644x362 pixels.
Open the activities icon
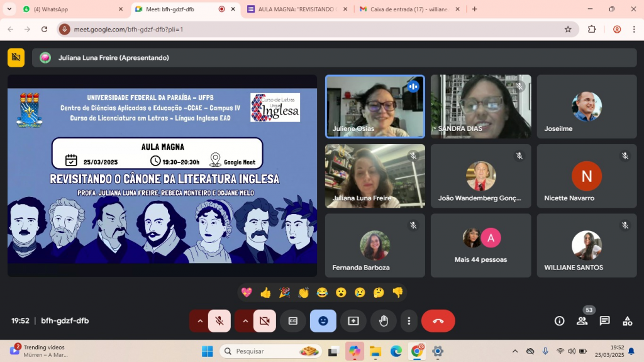(x=627, y=321)
